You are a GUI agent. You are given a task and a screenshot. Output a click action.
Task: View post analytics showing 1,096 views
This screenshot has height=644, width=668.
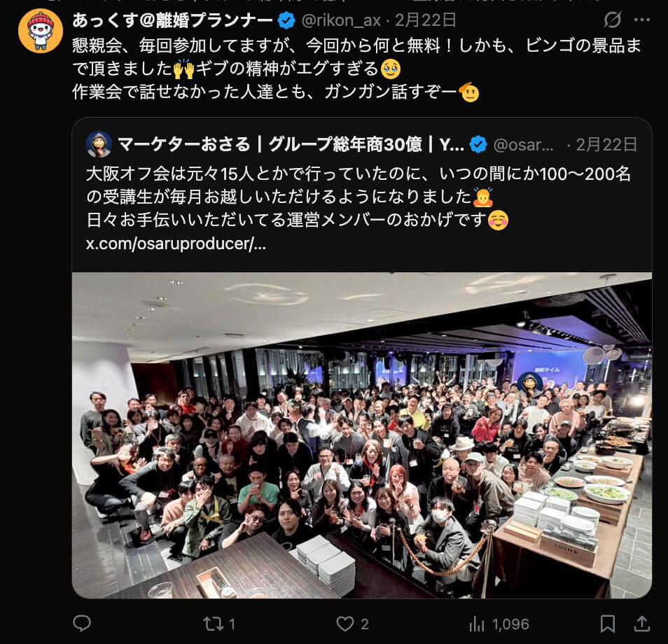499,624
